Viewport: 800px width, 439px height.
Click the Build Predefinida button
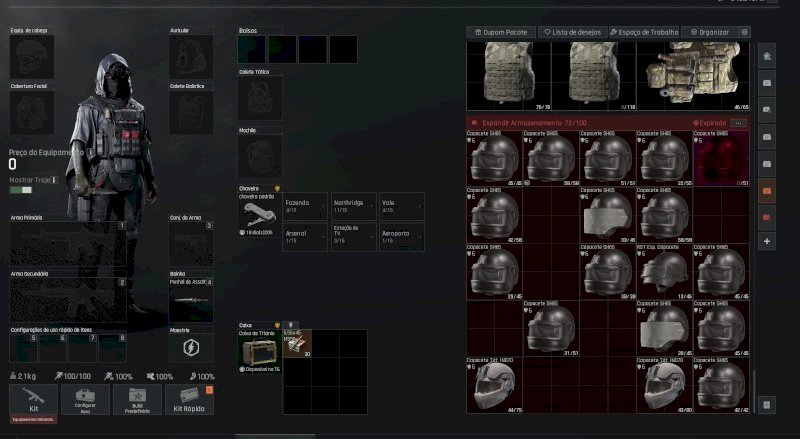click(137, 400)
